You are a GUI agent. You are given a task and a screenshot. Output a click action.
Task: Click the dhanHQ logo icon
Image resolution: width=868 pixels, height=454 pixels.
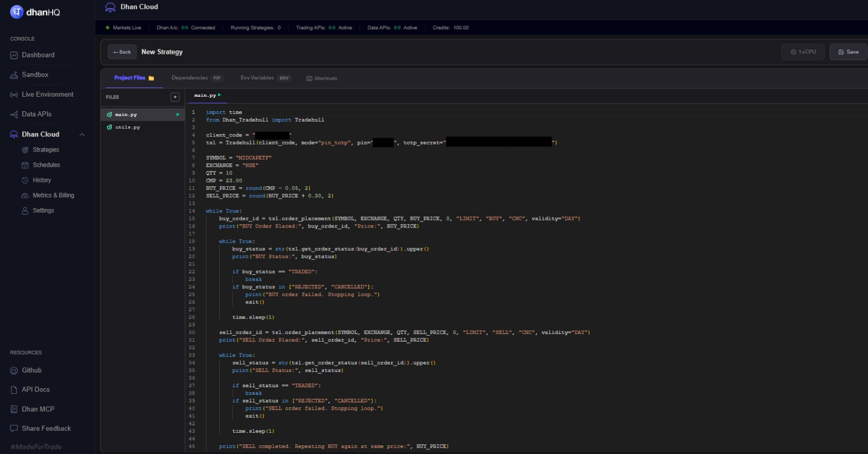[x=17, y=12]
